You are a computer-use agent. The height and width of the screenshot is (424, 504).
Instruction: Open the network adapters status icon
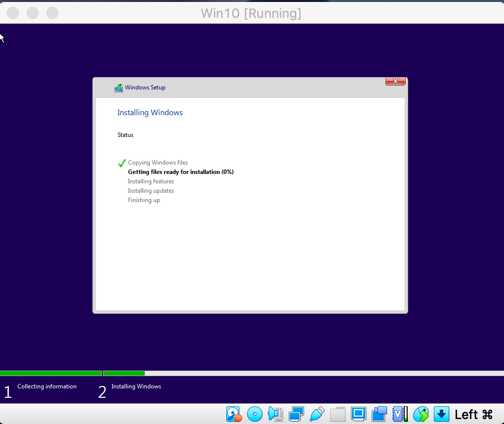pyautogui.click(x=296, y=414)
